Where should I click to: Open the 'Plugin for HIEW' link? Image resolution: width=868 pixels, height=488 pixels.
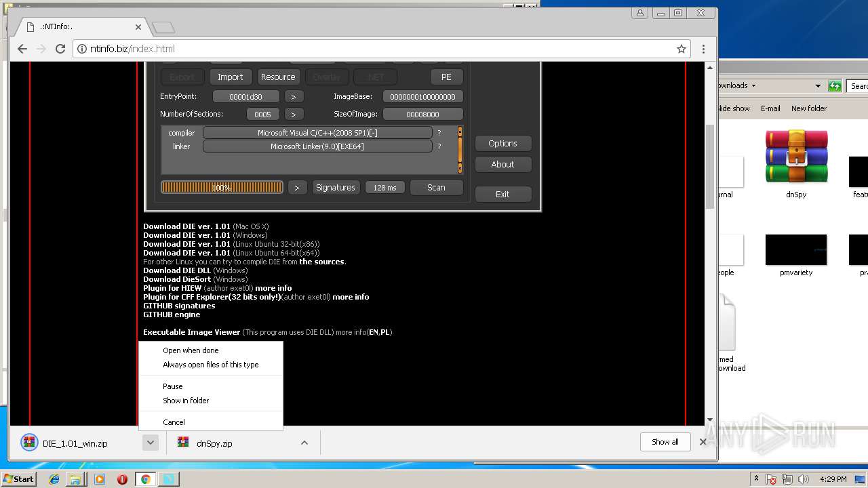pos(172,288)
